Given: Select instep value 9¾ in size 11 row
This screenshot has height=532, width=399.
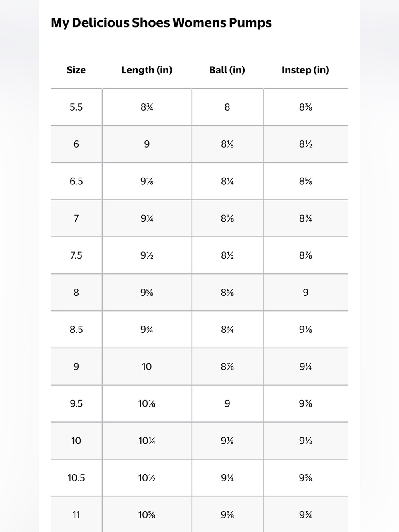Looking at the screenshot, I should tap(306, 515).
